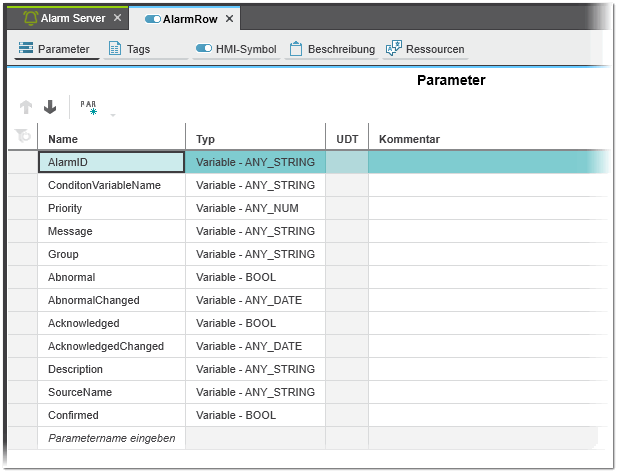Close the Alarm Server tab
Viewport: 617px width, 472px height.
(x=117, y=18)
